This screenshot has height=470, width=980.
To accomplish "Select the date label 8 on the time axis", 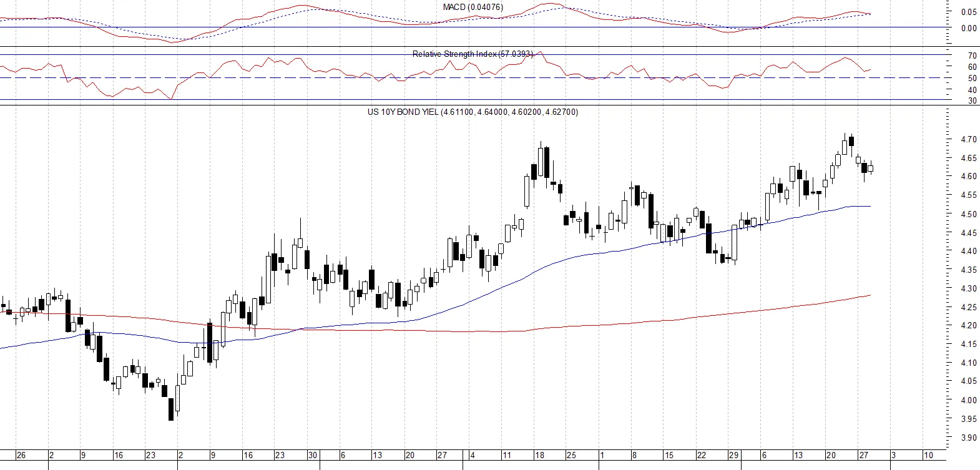I will point(634,456).
